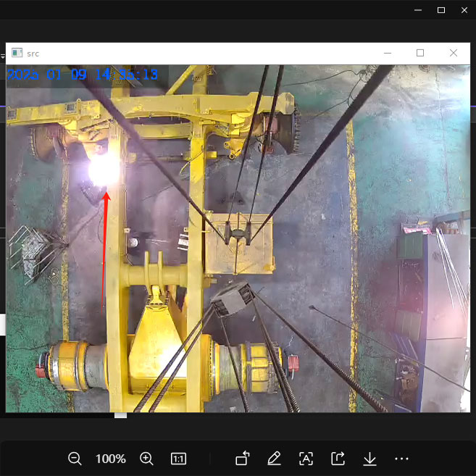Close the outer image viewer window
This screenshot has height=476, width=476.
[x=464, y=10]
